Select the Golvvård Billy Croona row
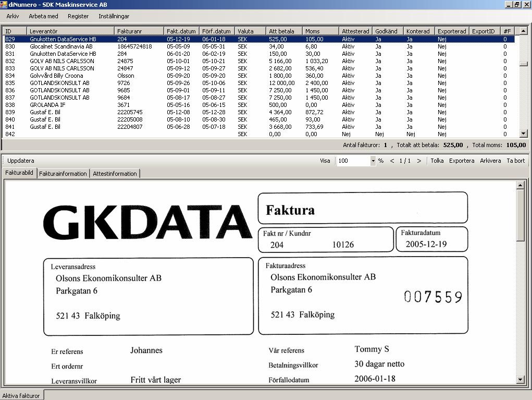Image resolution: width=532 pixels, height=400 pixels. click(259, 76)
